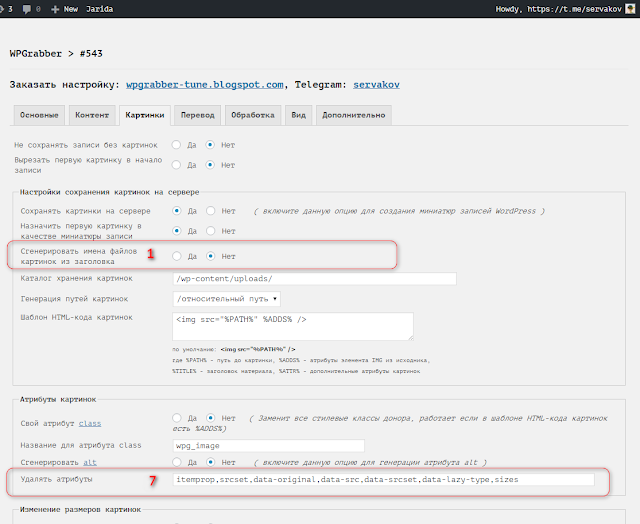Click the comments bubble icon in the admin bar
Screen dimensions: 640x524
coord(27,9)
